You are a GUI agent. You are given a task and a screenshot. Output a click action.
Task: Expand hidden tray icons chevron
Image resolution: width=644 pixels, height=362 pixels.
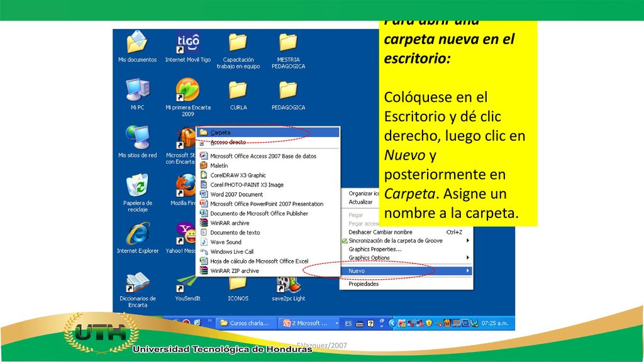[392, 324]
